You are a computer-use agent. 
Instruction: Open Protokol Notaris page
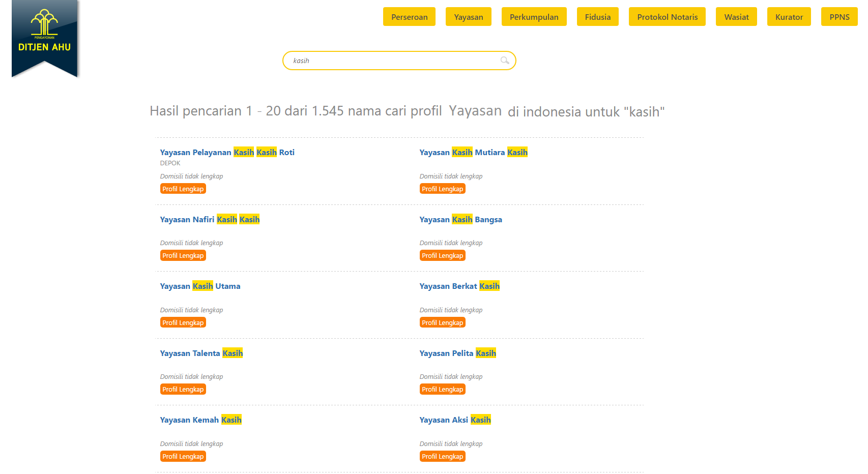[667, 17]
